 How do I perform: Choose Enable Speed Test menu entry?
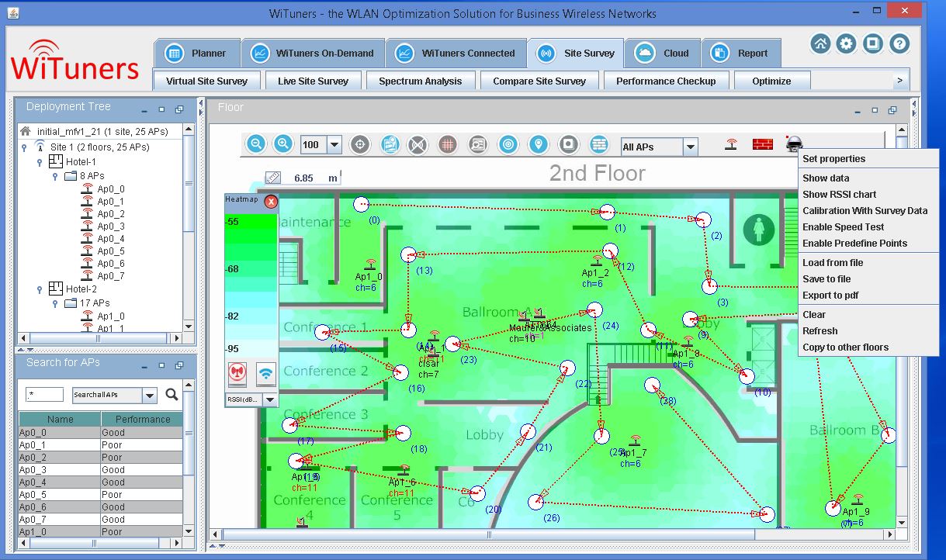pyautogui.click(x=868, y=227)
